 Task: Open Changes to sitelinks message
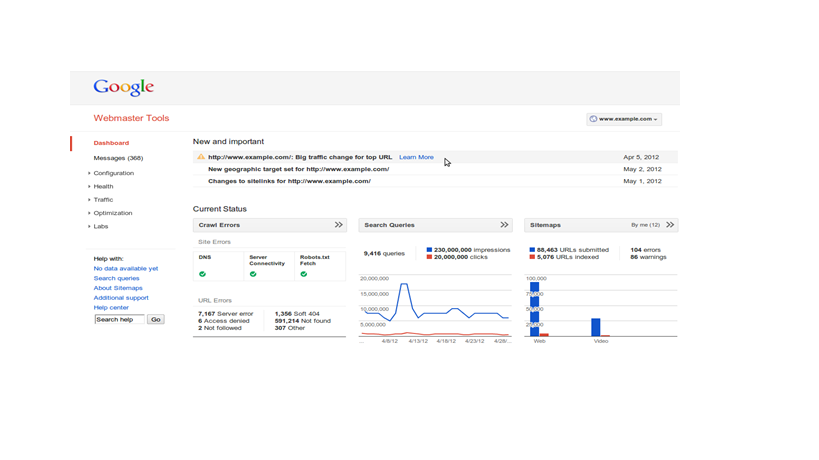[289, 181]
